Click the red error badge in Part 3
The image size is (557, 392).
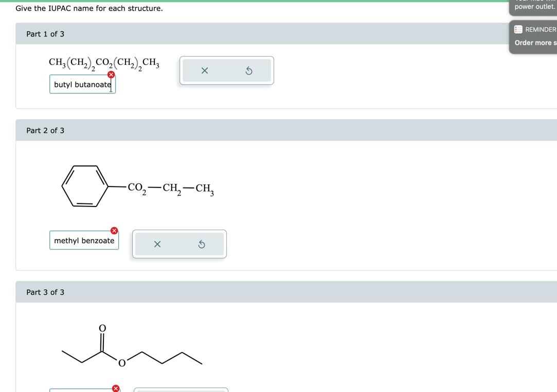(x=115, y=389)
